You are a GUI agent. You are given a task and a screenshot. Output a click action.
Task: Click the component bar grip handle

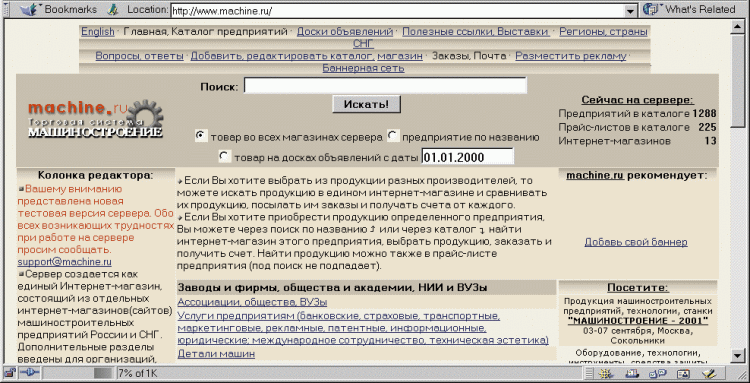tap(589, 373)
